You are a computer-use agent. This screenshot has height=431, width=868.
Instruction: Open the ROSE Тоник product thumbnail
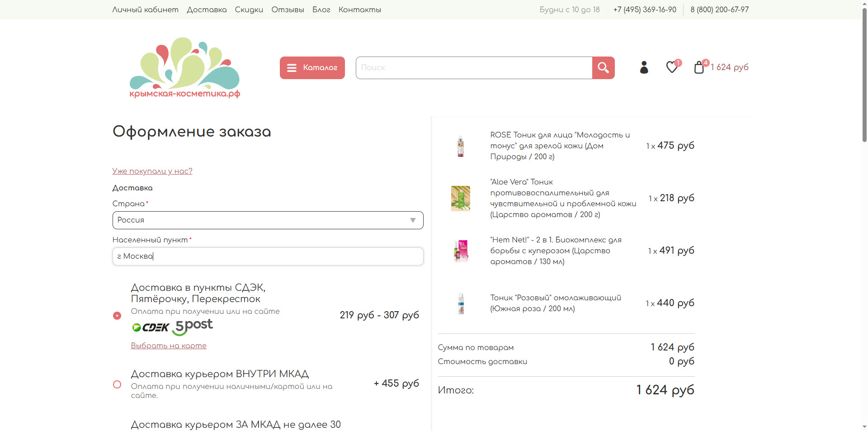pos(460,146)
